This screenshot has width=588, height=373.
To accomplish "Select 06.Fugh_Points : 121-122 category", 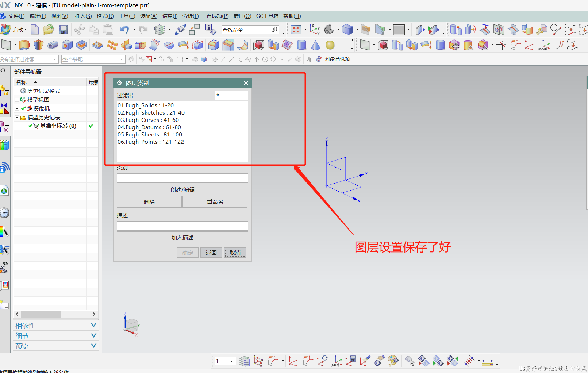I will tap(151, 142).
